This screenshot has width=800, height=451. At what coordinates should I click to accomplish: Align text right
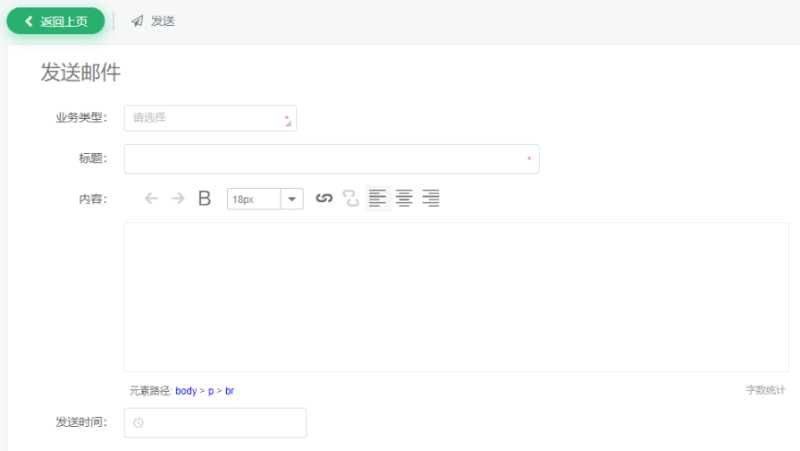431,199
